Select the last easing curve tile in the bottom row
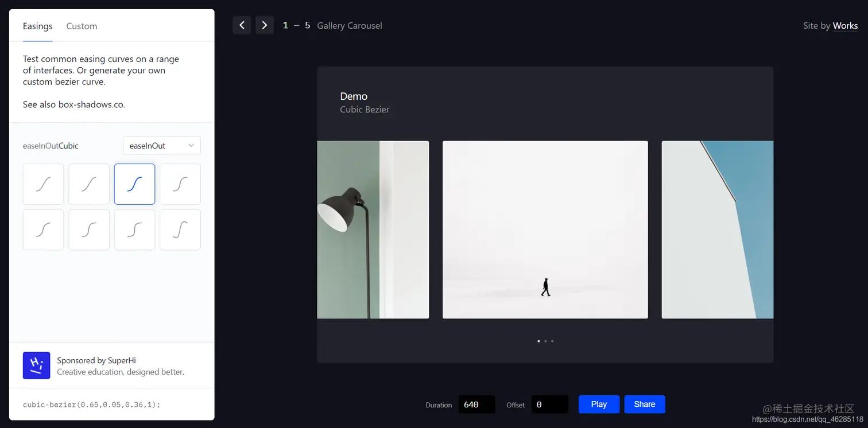 (x=180, y=229)
